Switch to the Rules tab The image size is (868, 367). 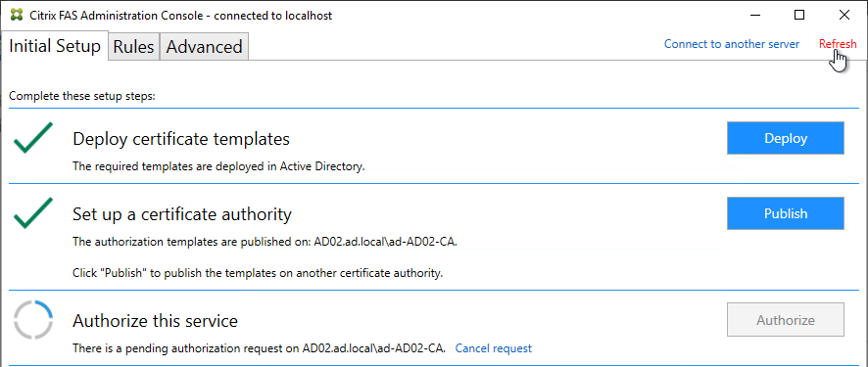133,46
